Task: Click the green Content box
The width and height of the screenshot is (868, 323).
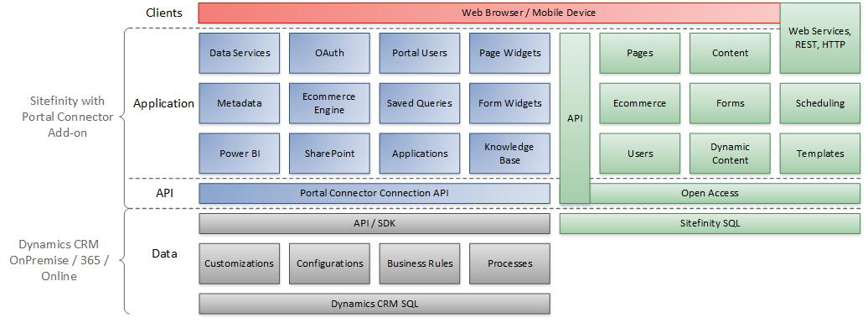Action: point(730,53)
